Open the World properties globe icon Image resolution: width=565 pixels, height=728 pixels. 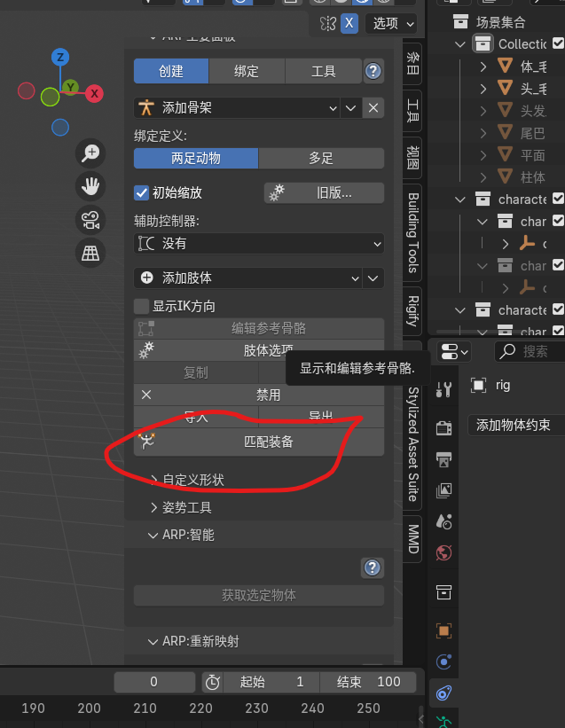[443, 553]
